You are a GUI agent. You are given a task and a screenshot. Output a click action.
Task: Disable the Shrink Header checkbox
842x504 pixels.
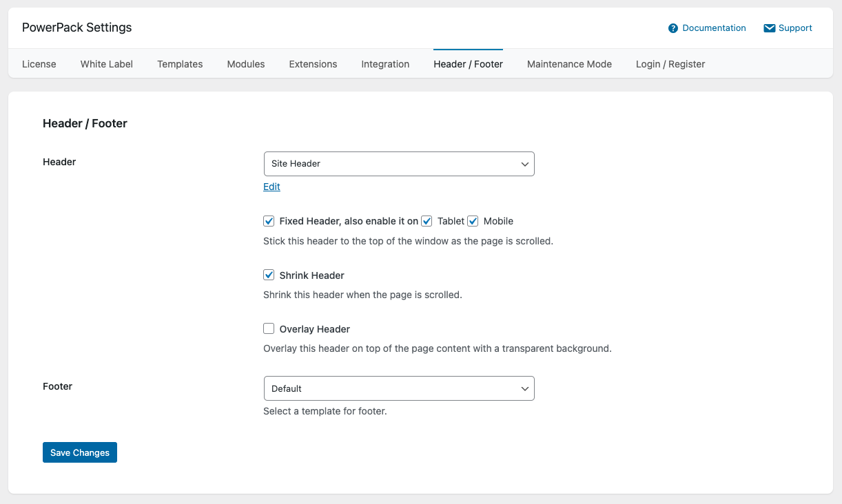pos(269,275)
